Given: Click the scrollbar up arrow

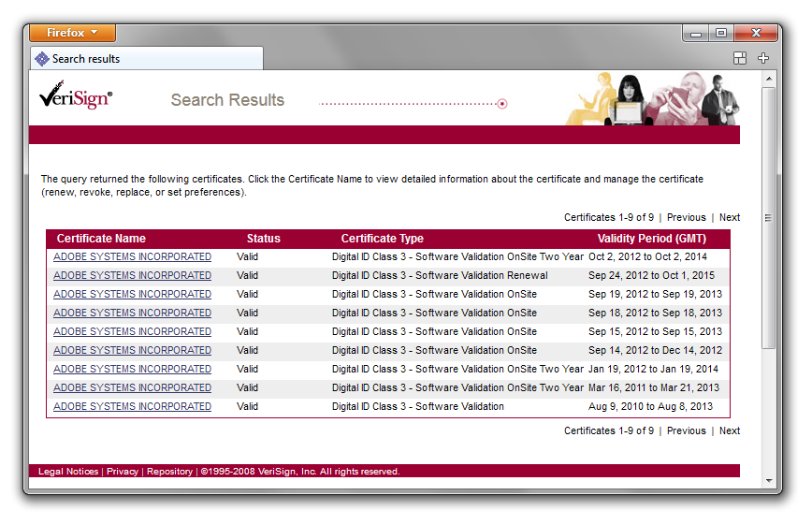Looking at the screenshot, I should tap(769, 79).
